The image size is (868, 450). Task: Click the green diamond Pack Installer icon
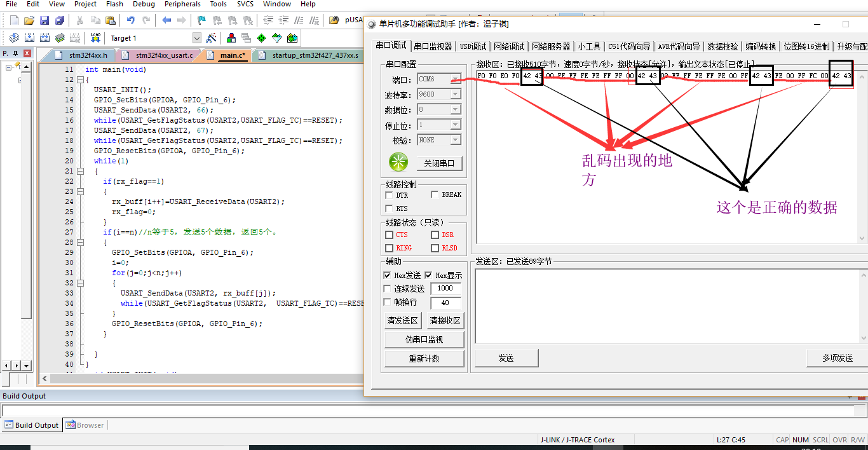point(261,38)
